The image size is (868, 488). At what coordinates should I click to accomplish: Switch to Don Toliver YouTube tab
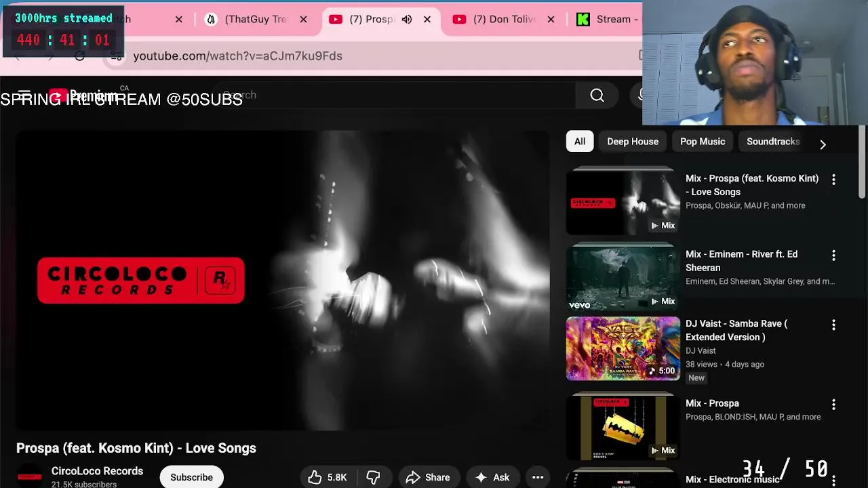point(502,19)
